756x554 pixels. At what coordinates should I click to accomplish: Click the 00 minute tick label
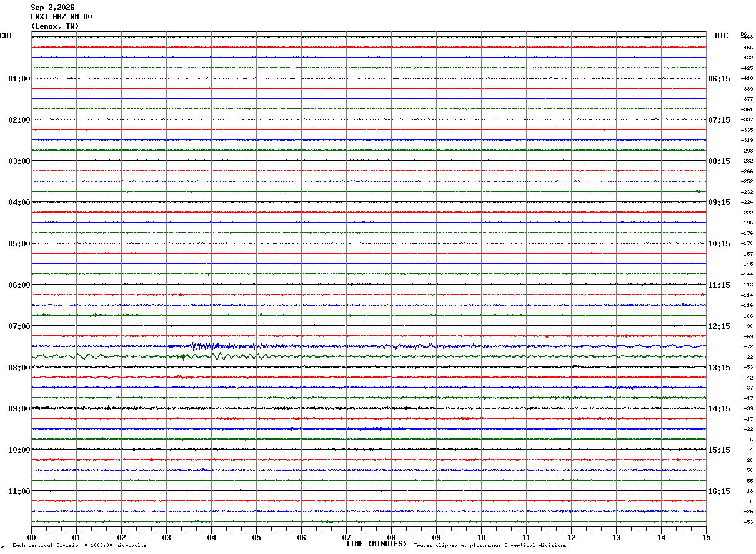click(x=32, y=537)
